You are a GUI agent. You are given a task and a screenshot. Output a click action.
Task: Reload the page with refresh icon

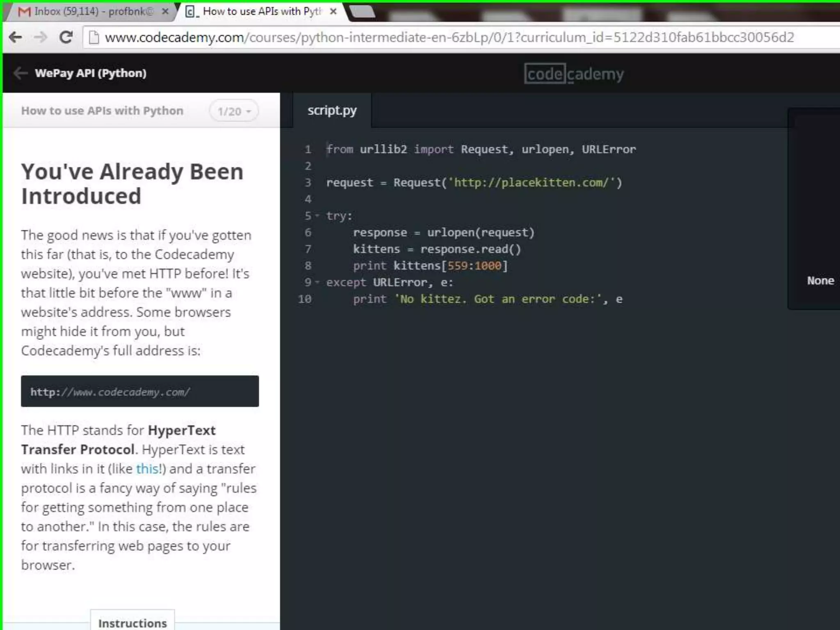click(x=66, y=37)
